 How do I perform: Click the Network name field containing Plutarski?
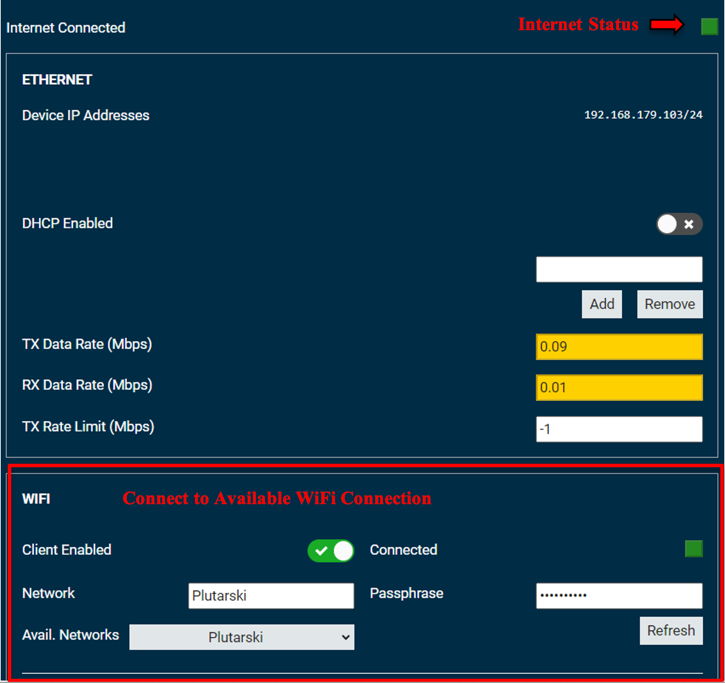click(x=271, y=596)
